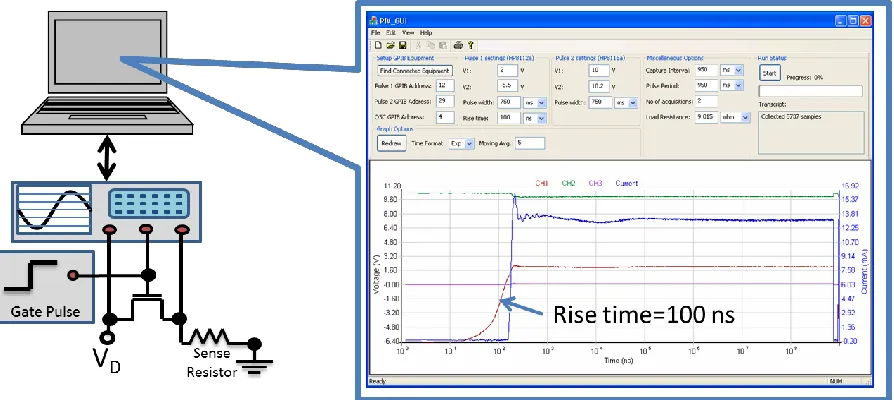Click the Rise time value field
Image resolution: width=894 pixels, height=400 pixels.
tap(509, 119)
